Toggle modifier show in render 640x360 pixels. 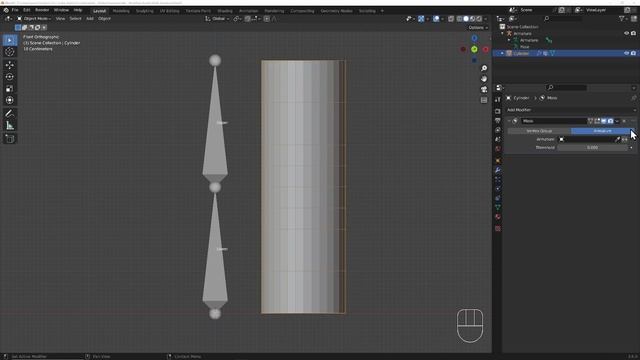[x=611, y=121]
